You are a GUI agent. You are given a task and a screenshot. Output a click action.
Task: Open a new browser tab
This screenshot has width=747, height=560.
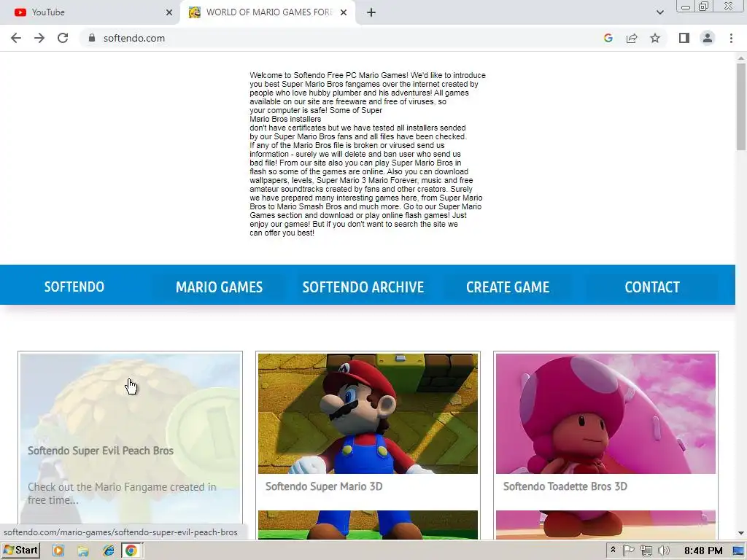pyautogui.click(x=371, y=12)
